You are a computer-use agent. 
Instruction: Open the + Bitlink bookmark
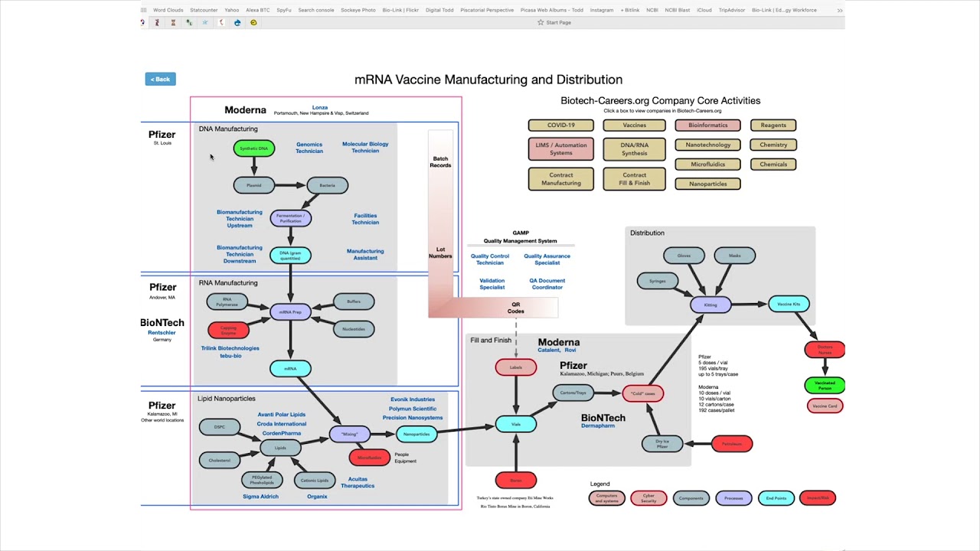pyautogui.click(x=630, y=10)
